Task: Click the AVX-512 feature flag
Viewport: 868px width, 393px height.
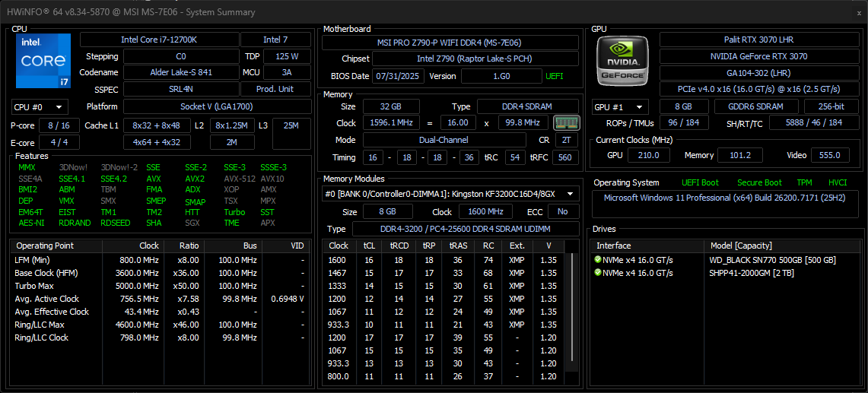Action: [239, 179]
